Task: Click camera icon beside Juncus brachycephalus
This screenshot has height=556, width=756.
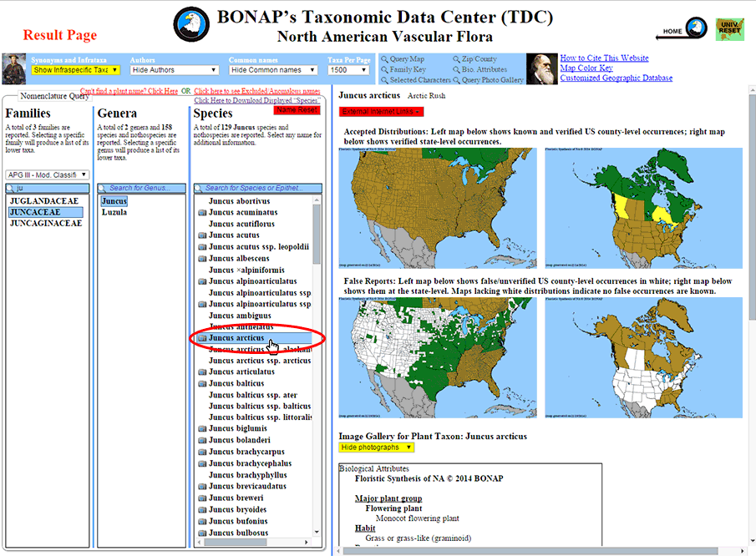Action: click(x=202, y=463)
